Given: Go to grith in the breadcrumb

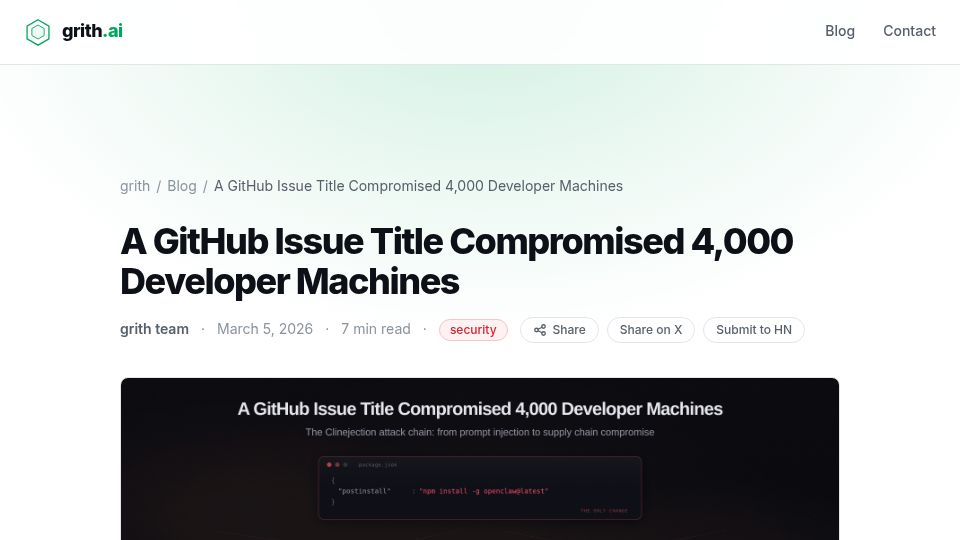Looking at the screenshot, I should [x=135, y=186].
